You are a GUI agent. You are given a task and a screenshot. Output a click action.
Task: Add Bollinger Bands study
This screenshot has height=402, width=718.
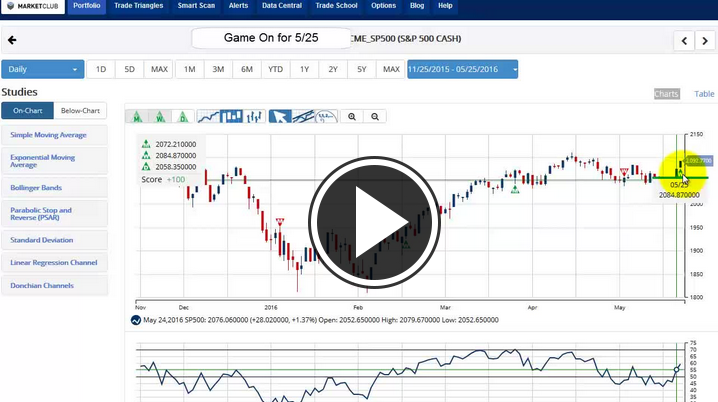54,188
